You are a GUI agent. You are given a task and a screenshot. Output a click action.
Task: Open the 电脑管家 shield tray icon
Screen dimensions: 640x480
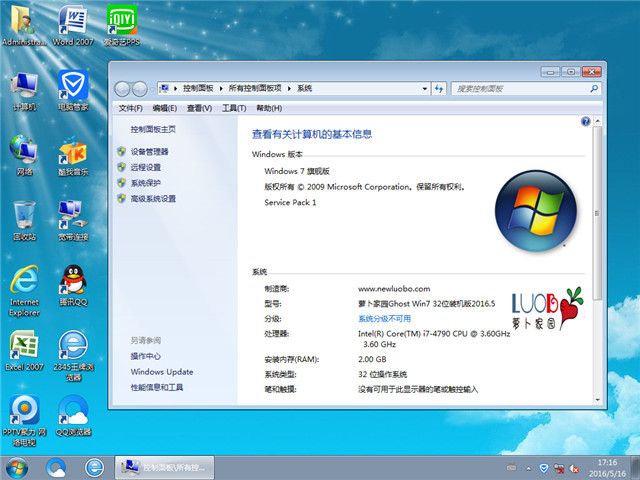point(543,468)
